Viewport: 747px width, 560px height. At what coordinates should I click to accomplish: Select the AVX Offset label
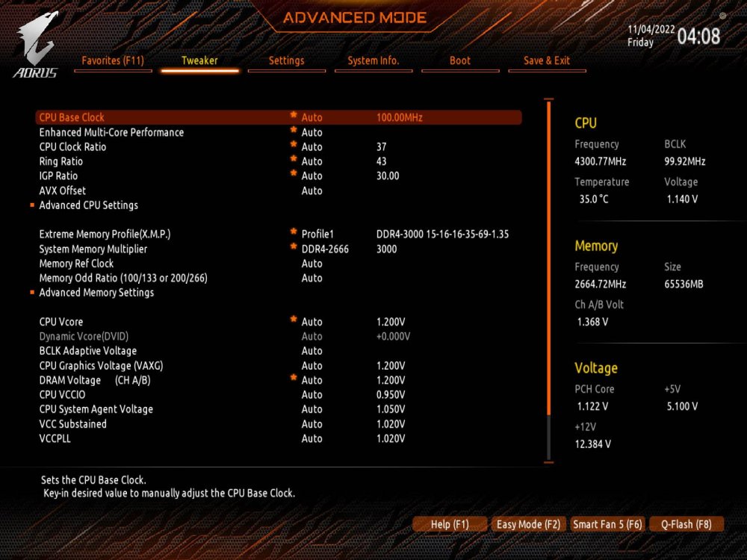(63, 191)
